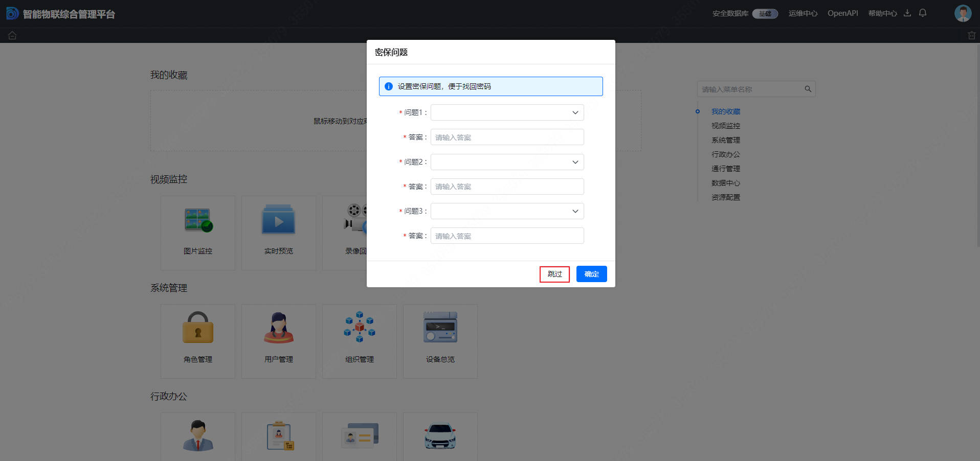This screenshot has height=461, width=980.
Task: Click the user avatar in header
Action: point(963,13)
